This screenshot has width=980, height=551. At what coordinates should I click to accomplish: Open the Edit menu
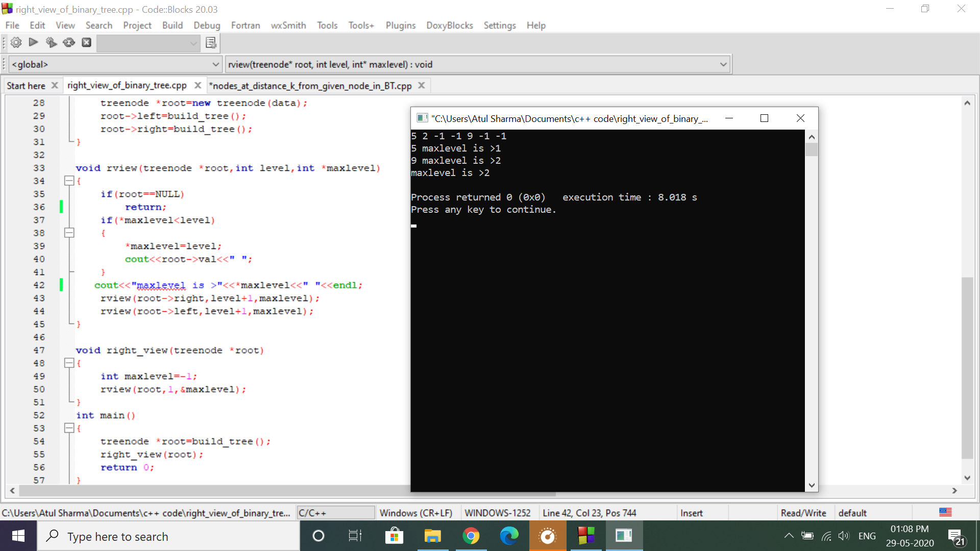click(37, 25)
